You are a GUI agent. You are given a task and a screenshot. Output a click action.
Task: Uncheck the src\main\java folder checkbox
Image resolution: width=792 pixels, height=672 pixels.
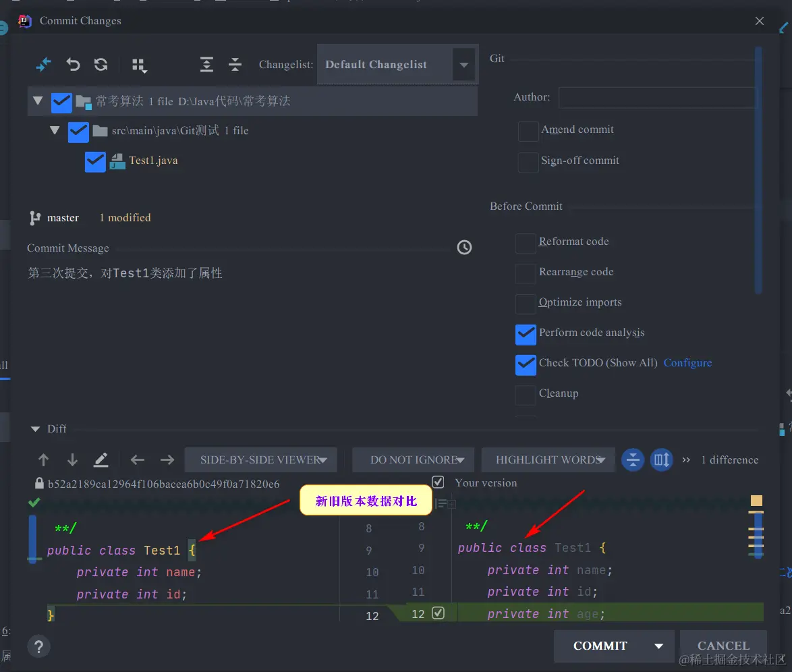pyautogui.click(x=78, y=132)
